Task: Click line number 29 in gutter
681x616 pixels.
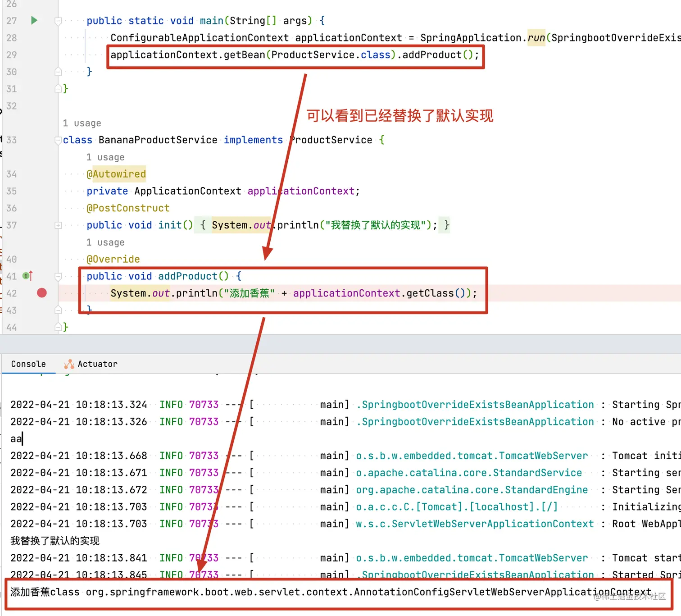Action: 12,55
